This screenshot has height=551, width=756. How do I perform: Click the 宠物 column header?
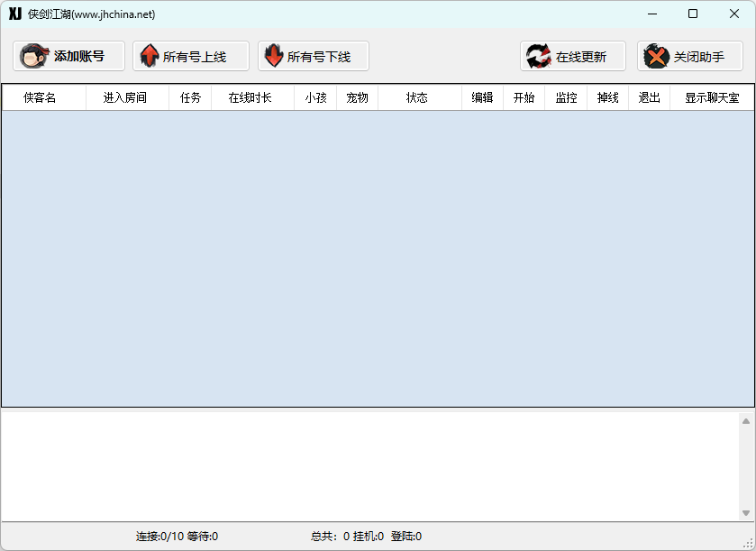[357, 98]
